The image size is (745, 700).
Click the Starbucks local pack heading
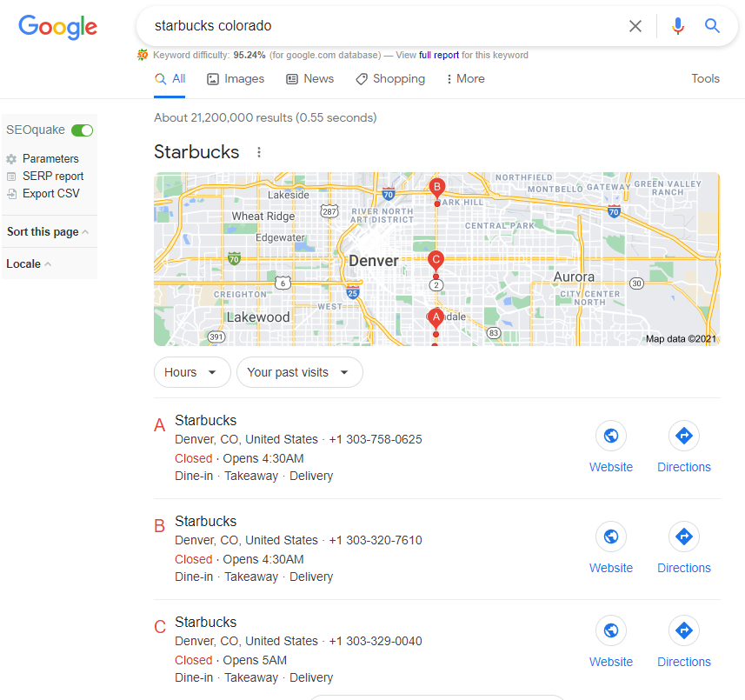(x=196, y=152)
